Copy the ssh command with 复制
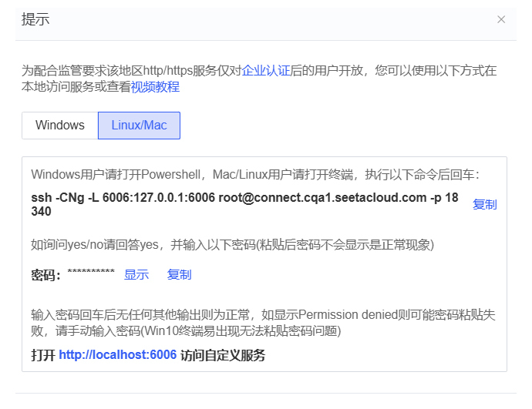Screen dimensions: 532x409 pyautogui.click(x=484, y=204)
